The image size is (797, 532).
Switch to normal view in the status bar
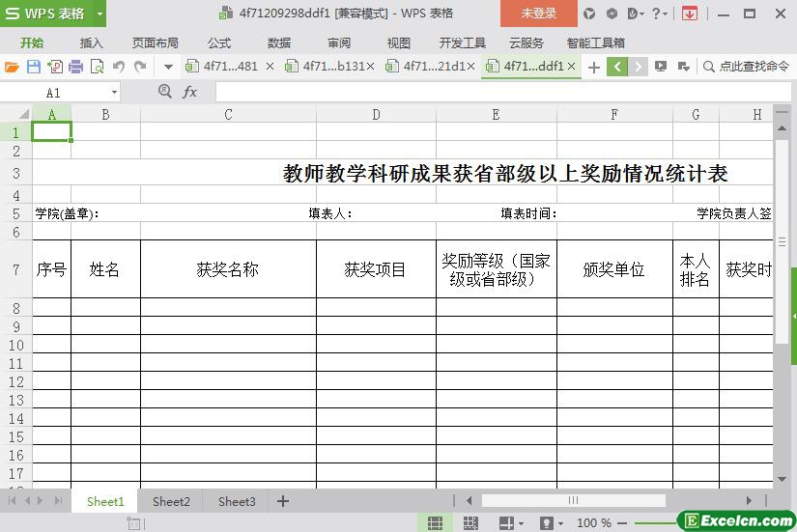click(x=435, y=523)
